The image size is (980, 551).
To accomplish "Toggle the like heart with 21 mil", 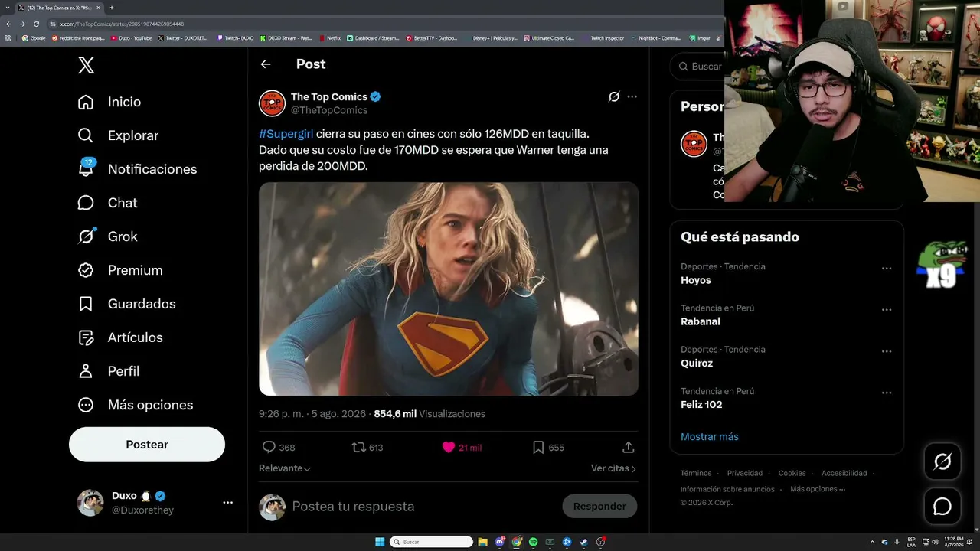I will pyautogui.click(x=449, y=447).
